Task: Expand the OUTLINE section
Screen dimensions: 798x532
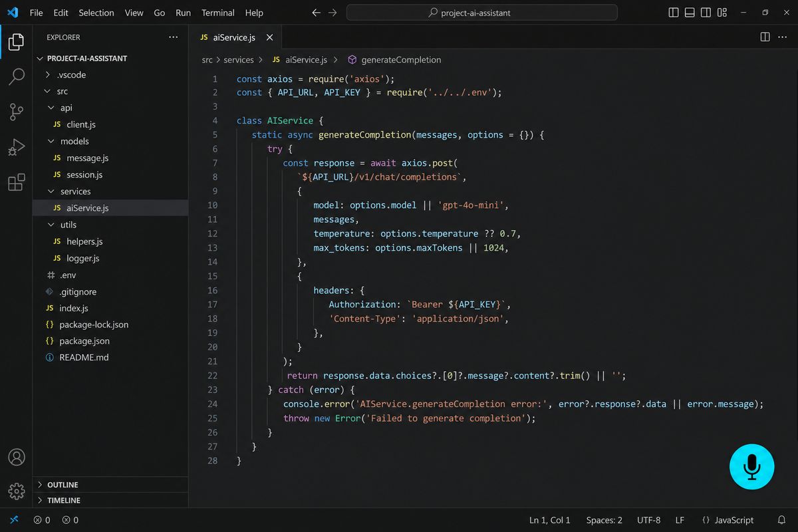Action: (x=110, y=485)
